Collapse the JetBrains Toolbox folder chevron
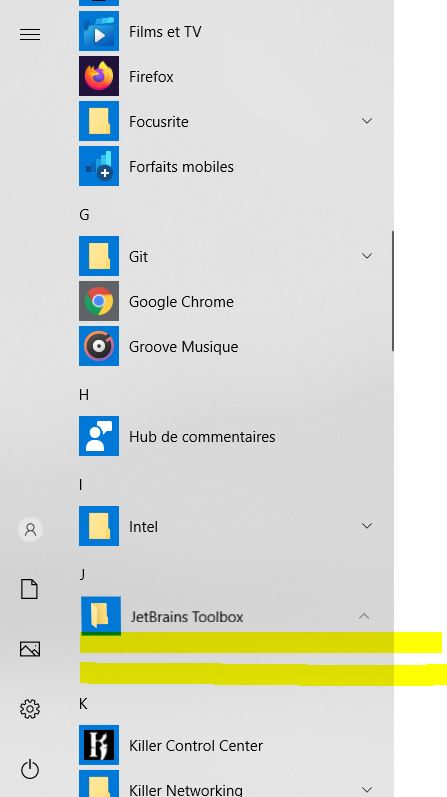Viewport: 447px width, 797px height. click(364, 616)
